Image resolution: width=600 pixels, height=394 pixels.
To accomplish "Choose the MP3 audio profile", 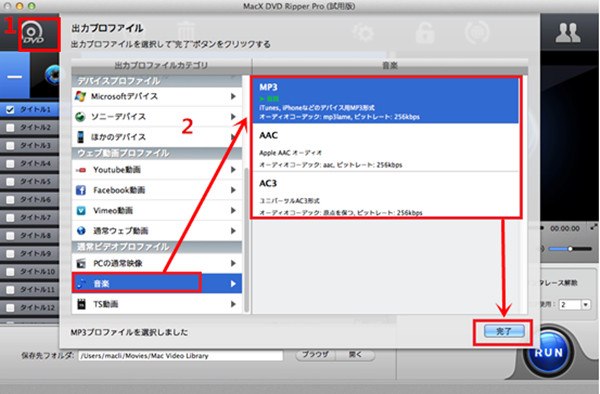I will [385, 101].
